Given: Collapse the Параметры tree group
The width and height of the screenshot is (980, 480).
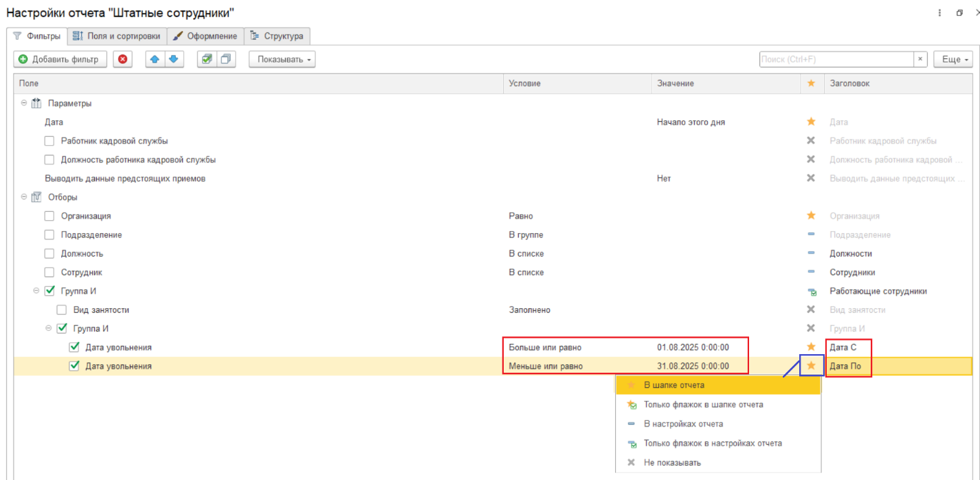Looking at the screenshot, I should coord(25,103).
